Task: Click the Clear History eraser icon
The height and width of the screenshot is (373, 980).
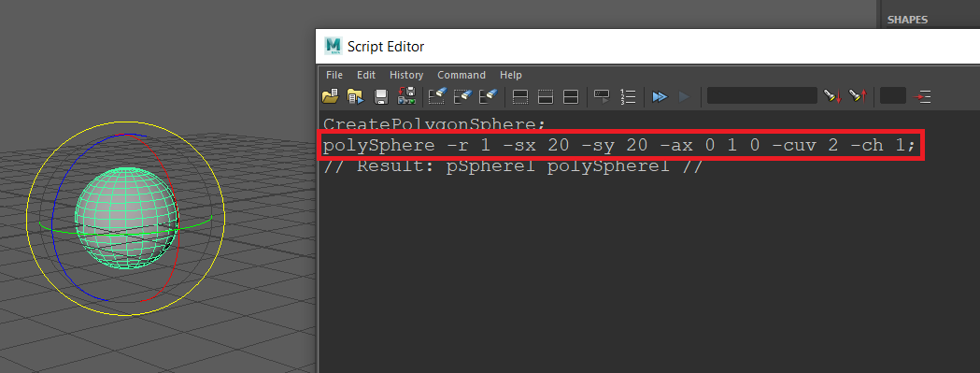Action: pyautogui.click(x=436, y=96)
